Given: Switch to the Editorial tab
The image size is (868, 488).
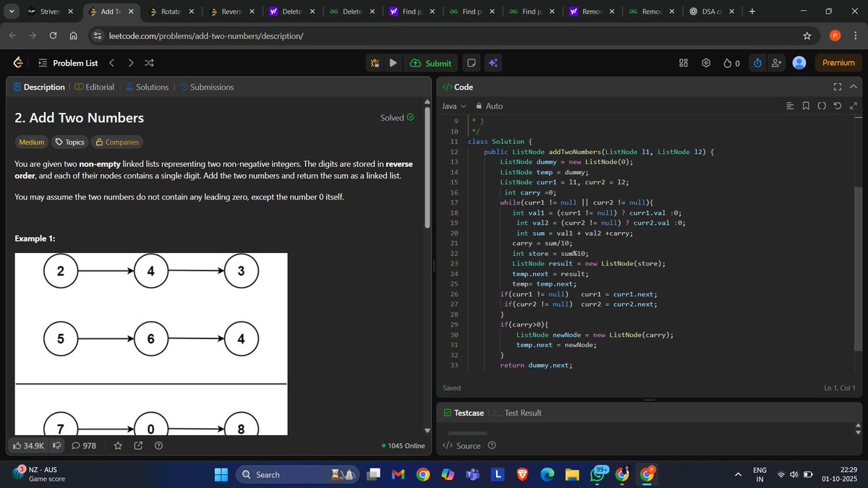Looking at the screenshot, I should [x=94, y=87].
